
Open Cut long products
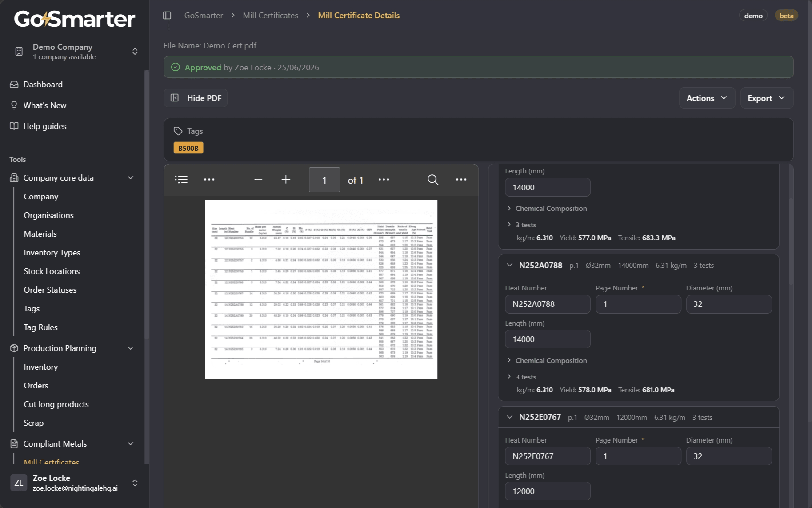click(x=56, y=404)
